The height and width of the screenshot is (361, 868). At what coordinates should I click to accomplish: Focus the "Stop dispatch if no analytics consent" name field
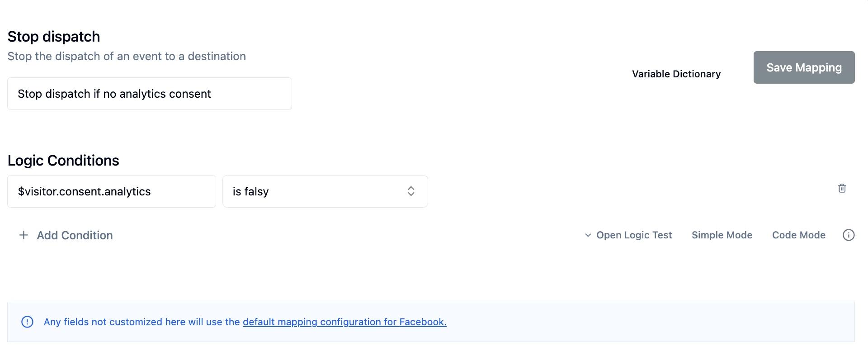click(150, 94)
